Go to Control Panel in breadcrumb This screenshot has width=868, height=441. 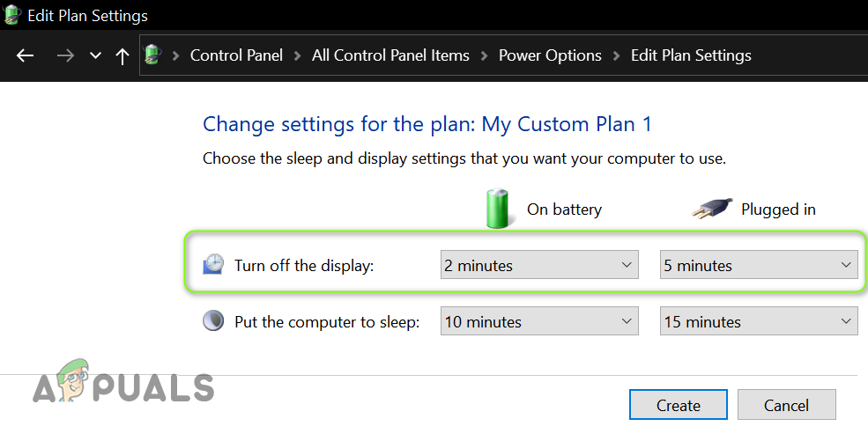[x=236, y=55]
